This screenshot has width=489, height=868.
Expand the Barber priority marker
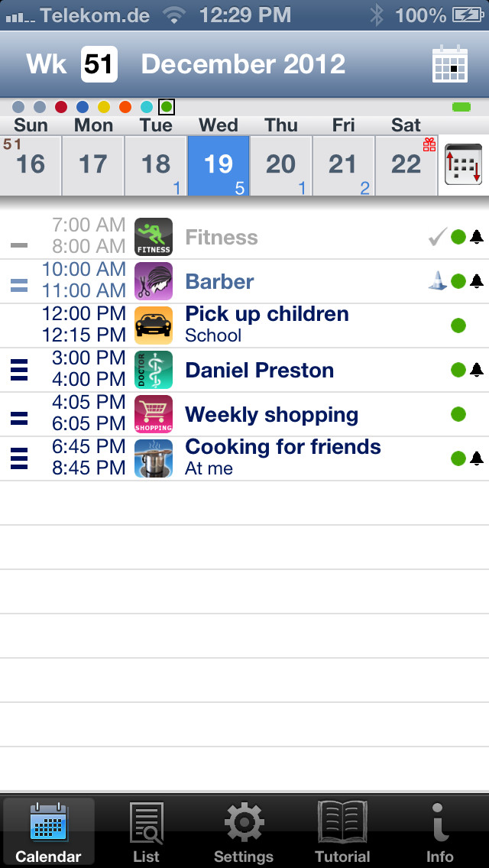19,286
